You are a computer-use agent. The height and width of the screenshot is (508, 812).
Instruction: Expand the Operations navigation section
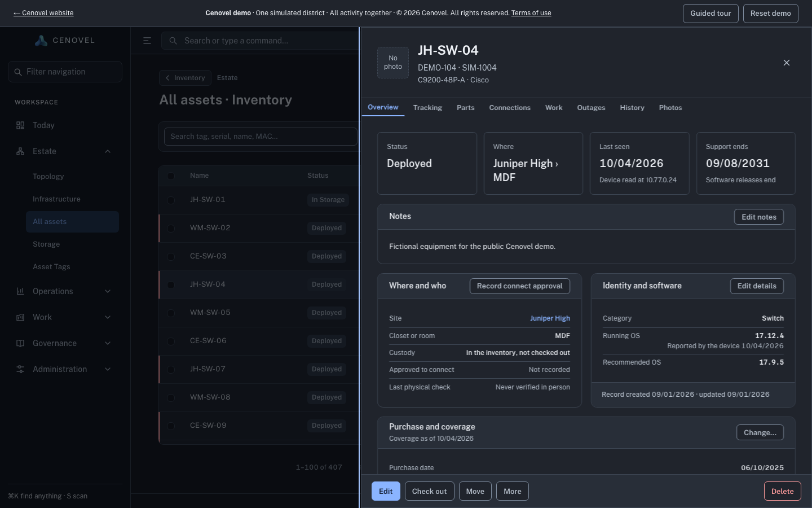tap(108, 291)
